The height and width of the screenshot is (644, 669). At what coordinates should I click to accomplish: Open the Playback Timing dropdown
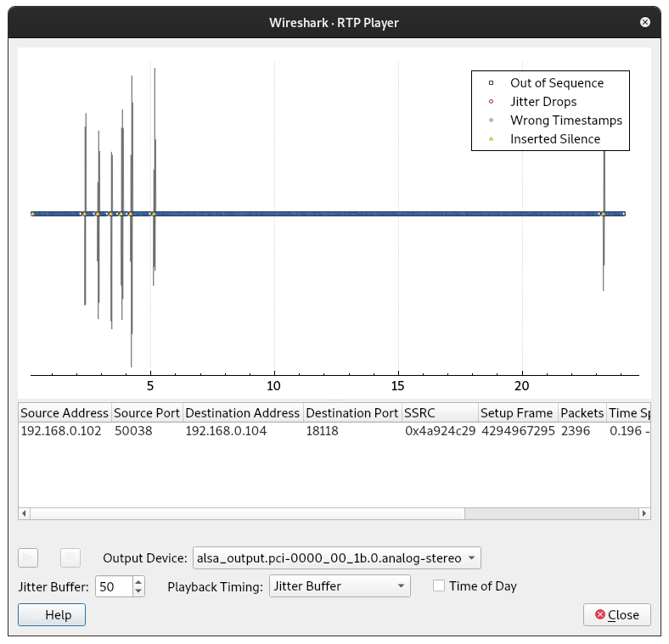pos(340,586)
